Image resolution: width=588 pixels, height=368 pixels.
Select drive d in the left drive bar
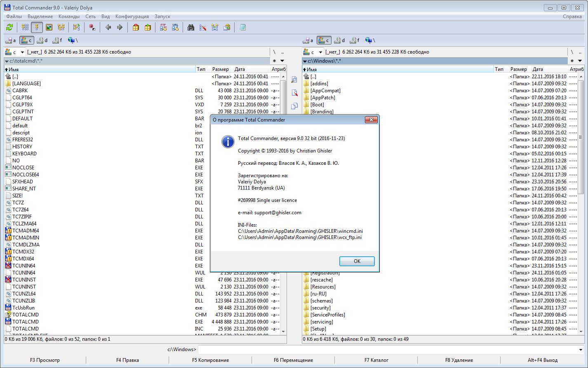click(x=42, y=40)
